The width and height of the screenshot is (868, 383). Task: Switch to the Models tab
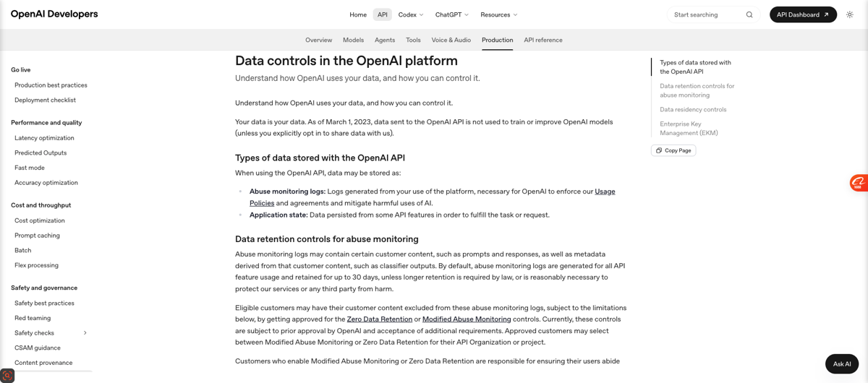click(353, 40)
